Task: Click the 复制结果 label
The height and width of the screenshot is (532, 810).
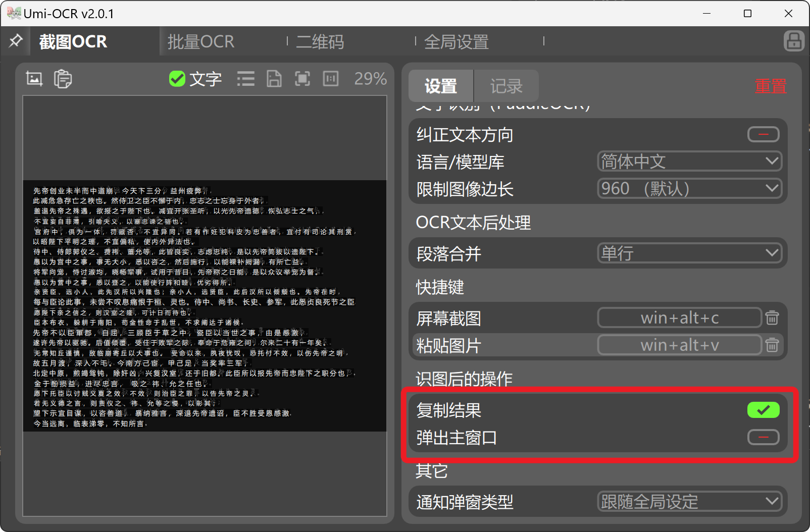Action: click(x=448, y=410)
